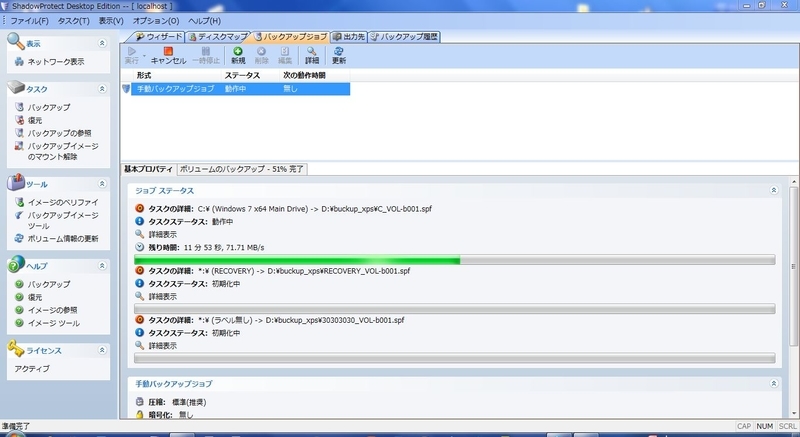800x437 pixels.
Task: Collapse the 表示 sidebar panel
Action: click(102, 43)
